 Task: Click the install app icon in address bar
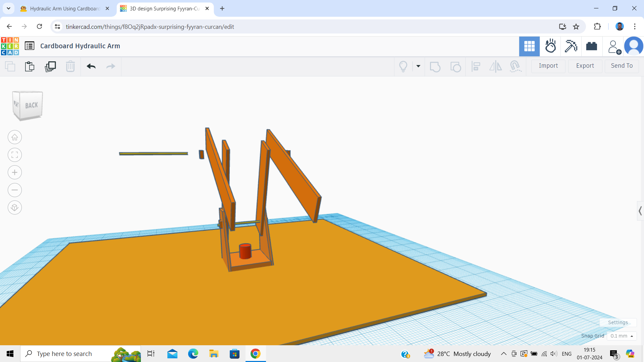coord(562,27)
